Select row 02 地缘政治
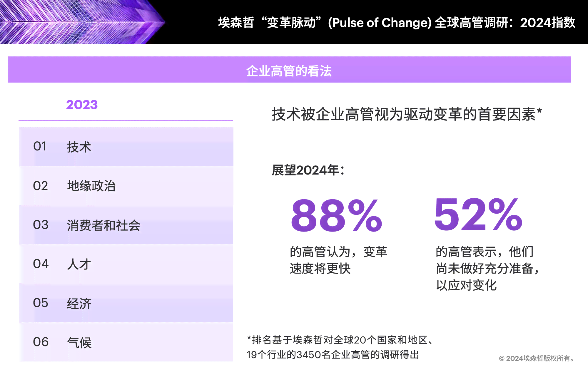The image size is (588, 372). [x=126, y=186]
